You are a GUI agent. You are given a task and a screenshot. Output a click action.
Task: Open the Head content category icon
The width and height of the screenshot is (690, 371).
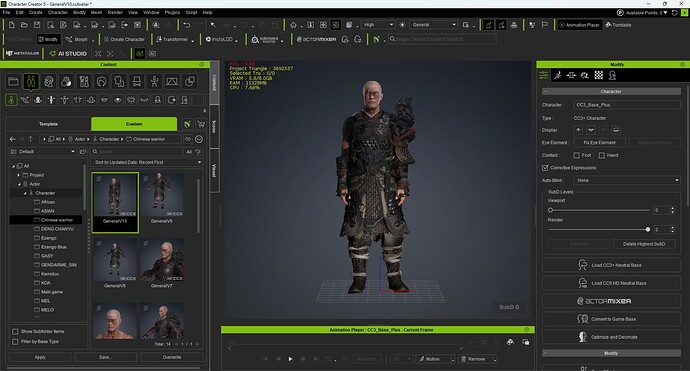coord(49,81)
